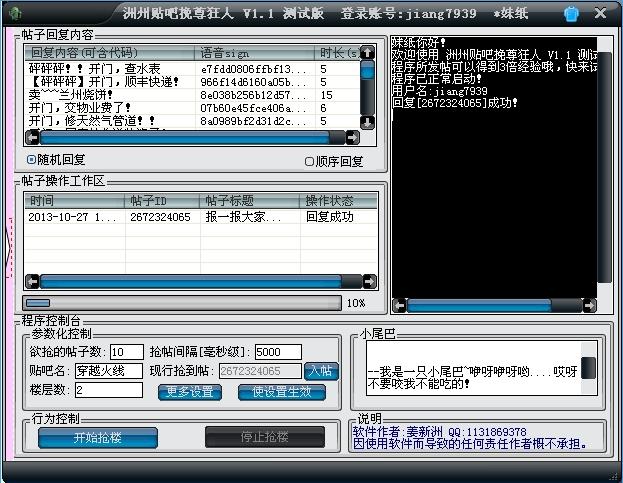Click post ID 2672324065 in work table

pos(161,217)
